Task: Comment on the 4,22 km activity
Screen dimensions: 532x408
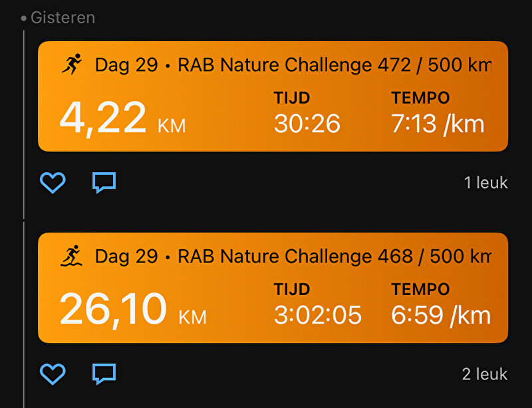Action: [x=104, y=183]
